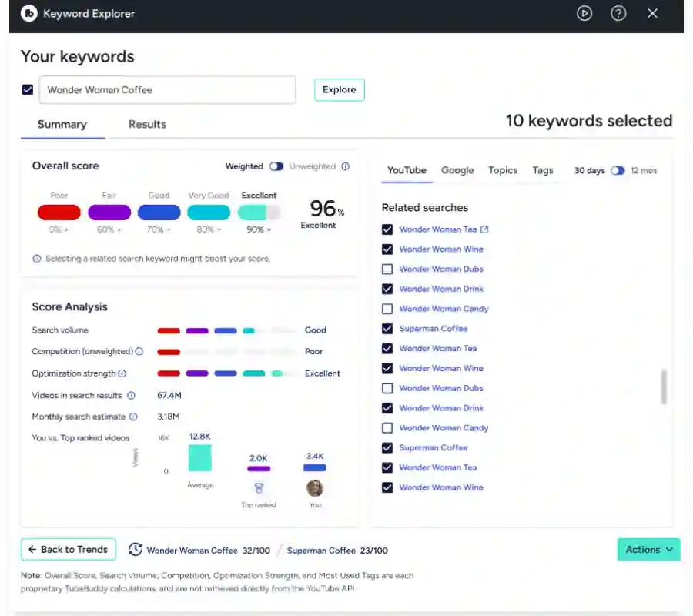Expand the Poor 0% score range chevron

66,229
